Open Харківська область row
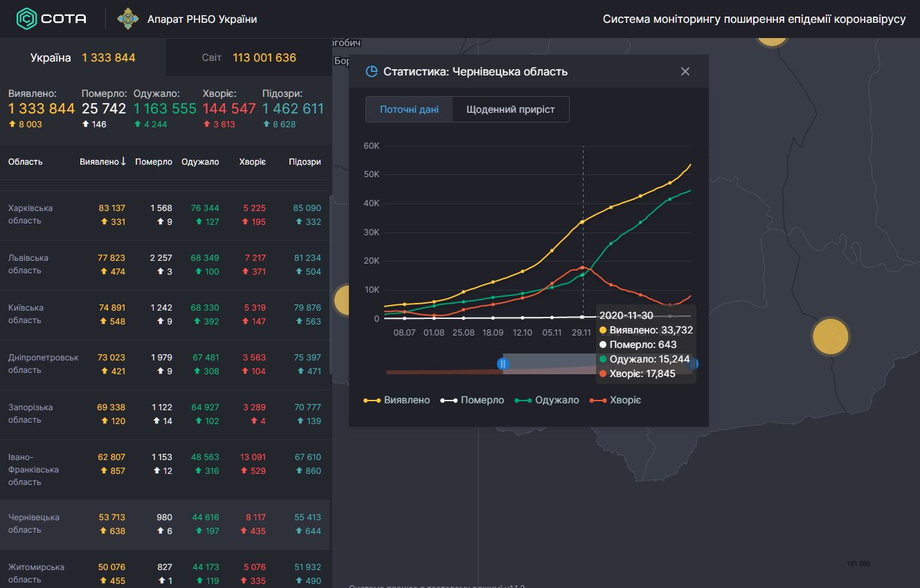Viewport: 920px width, 588px height. click(x=30, y=214)
